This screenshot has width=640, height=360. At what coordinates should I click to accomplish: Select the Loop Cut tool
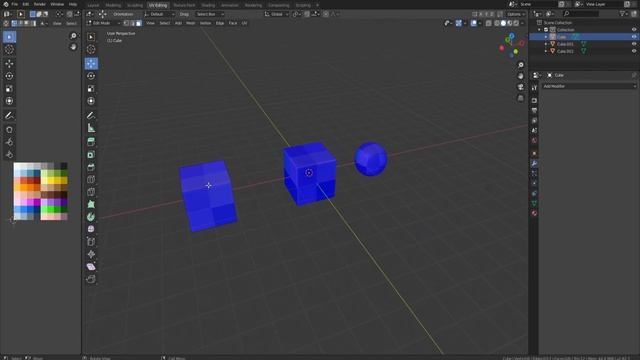click(x=91, y=180)
